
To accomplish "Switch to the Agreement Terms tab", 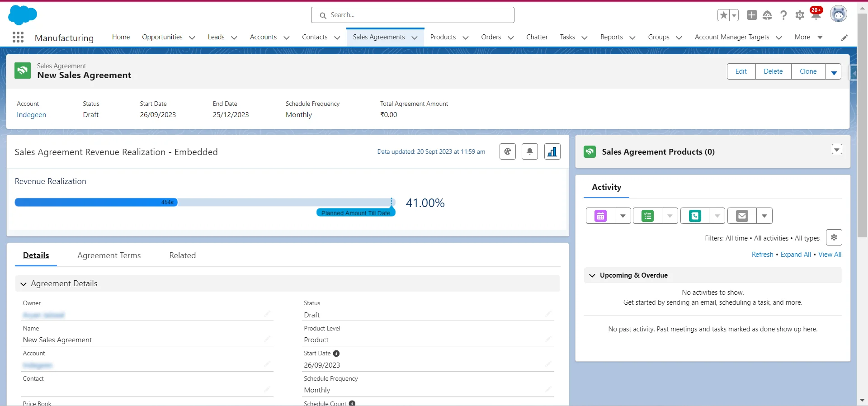I will 109,255.
